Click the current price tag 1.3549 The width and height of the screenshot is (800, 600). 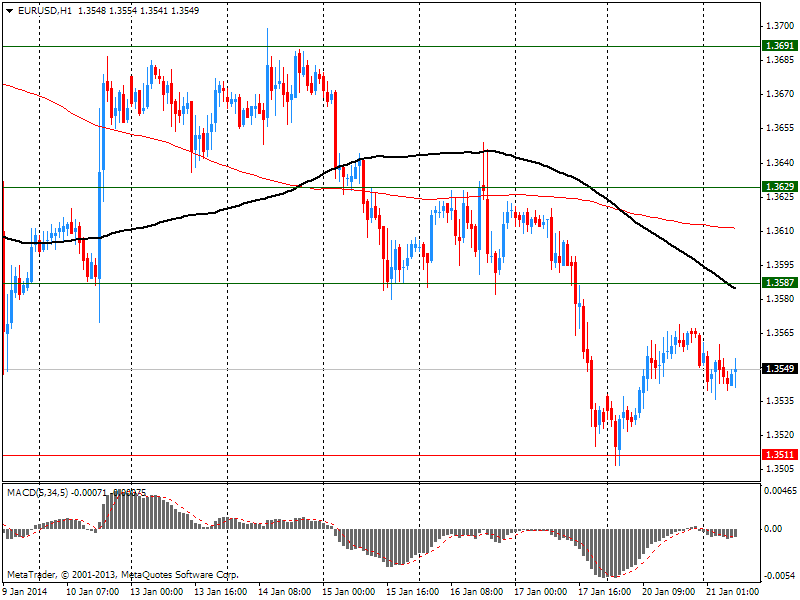click(779, 369)
